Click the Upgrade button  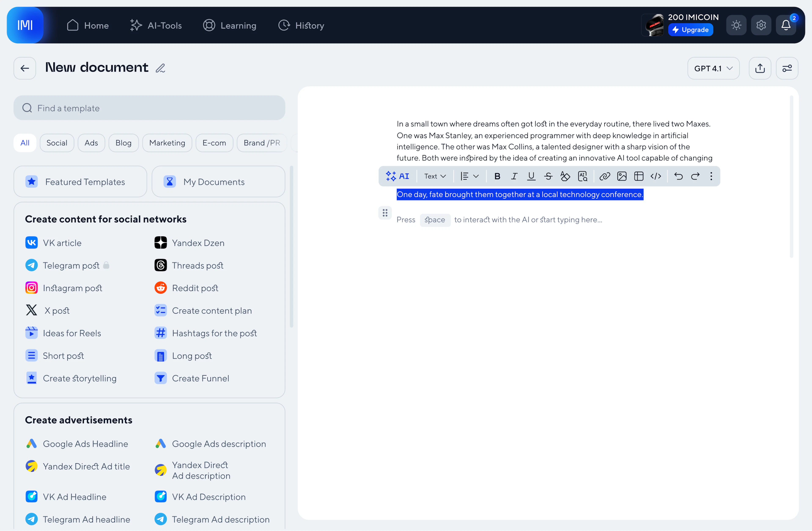coord(691,29)
